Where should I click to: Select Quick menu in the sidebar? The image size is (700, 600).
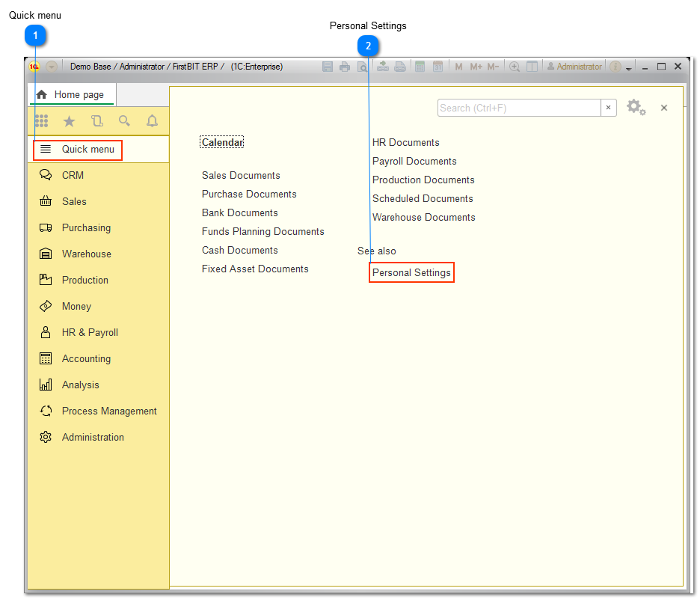click(x=99, y=150)
